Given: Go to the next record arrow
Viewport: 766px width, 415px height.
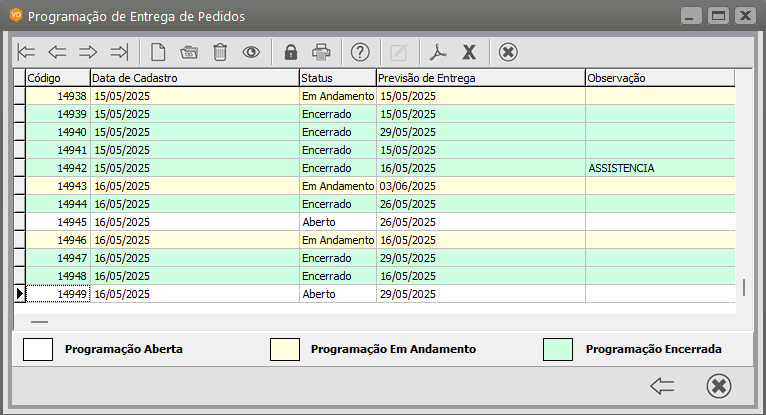Looking at the screenshot, I should [x=88, y=52].
